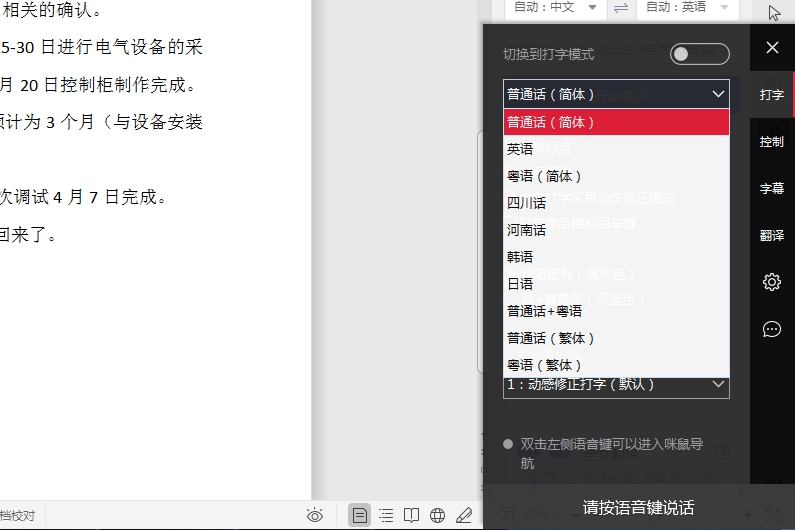
Task: Click 请按语音键说话 prompt bar
Action: (638, 507)
